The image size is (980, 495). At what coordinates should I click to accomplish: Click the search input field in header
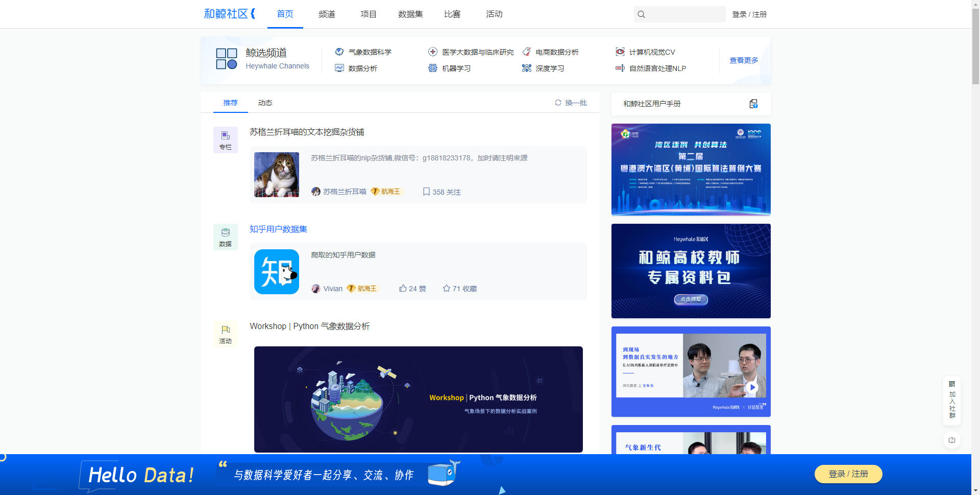tap(685, 14)
